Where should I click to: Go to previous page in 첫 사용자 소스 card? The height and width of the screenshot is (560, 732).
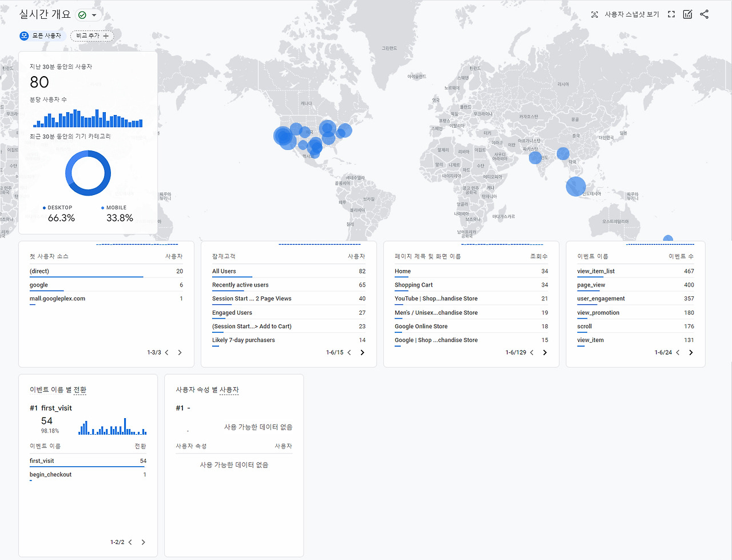coord(166,352)
